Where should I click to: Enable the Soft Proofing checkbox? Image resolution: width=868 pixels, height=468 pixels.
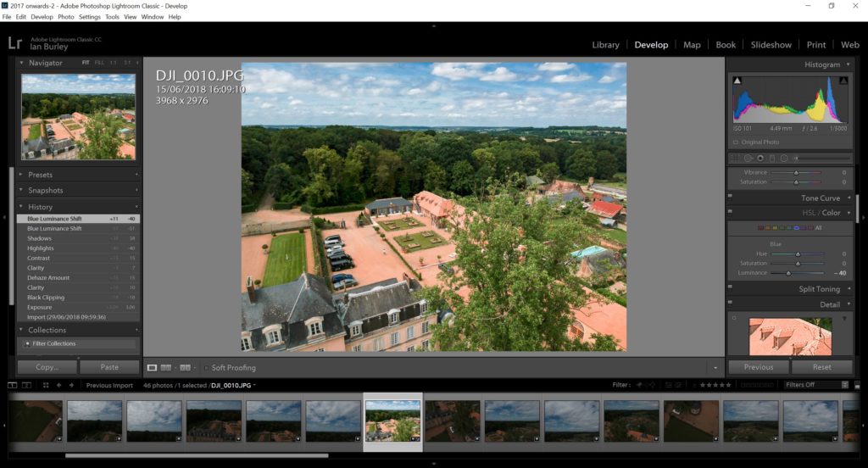coord(206,368)
